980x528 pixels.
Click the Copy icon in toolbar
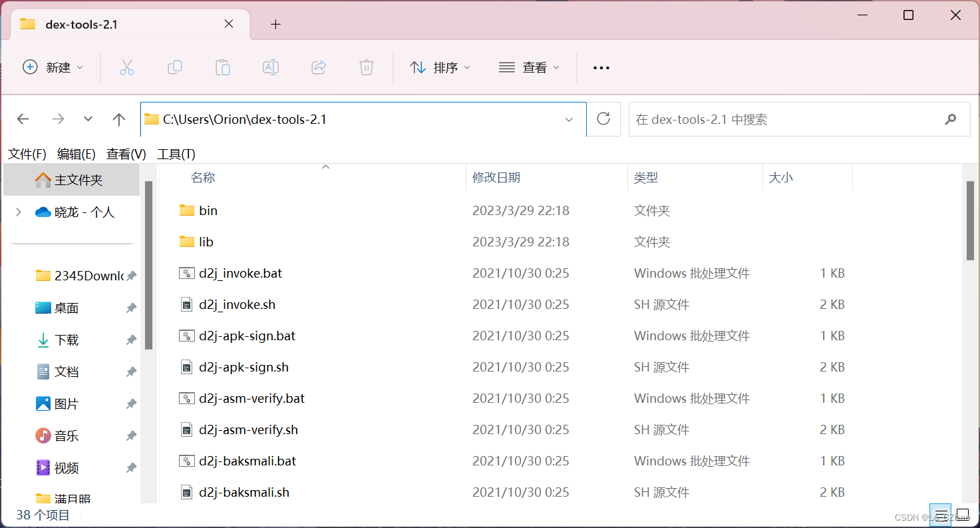pyautogui.click(x=175, y=67)
